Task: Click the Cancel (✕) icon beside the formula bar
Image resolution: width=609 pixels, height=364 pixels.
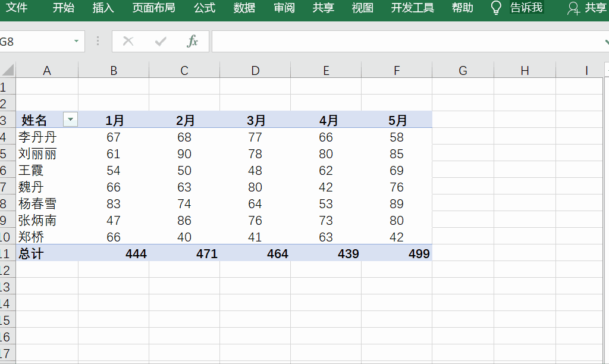Action: click(128, 41)
